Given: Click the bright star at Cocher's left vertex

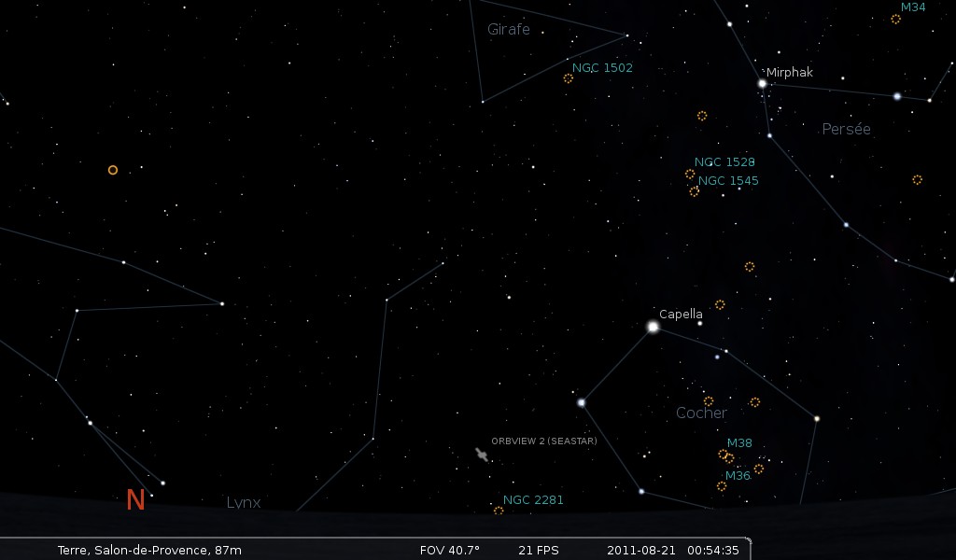Looking at the screenshot, I should (581, 403).
